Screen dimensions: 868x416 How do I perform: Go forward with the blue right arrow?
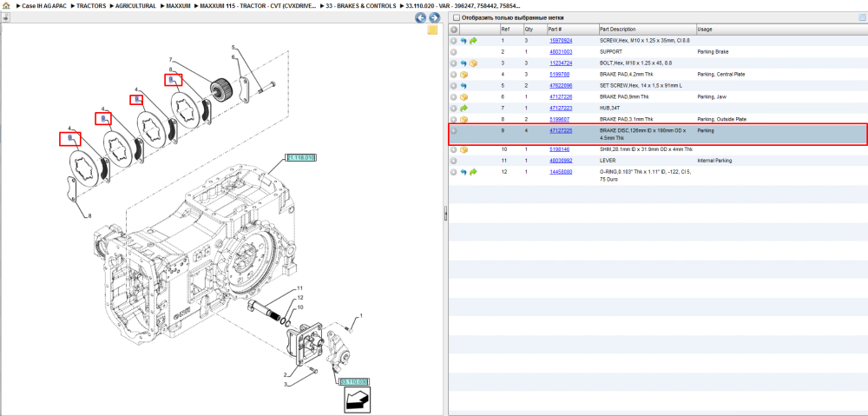(x=435, y=17)
